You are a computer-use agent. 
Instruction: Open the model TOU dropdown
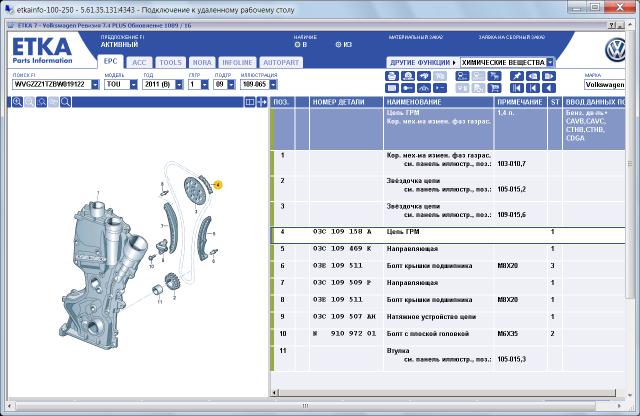click(x=133, y=85)
